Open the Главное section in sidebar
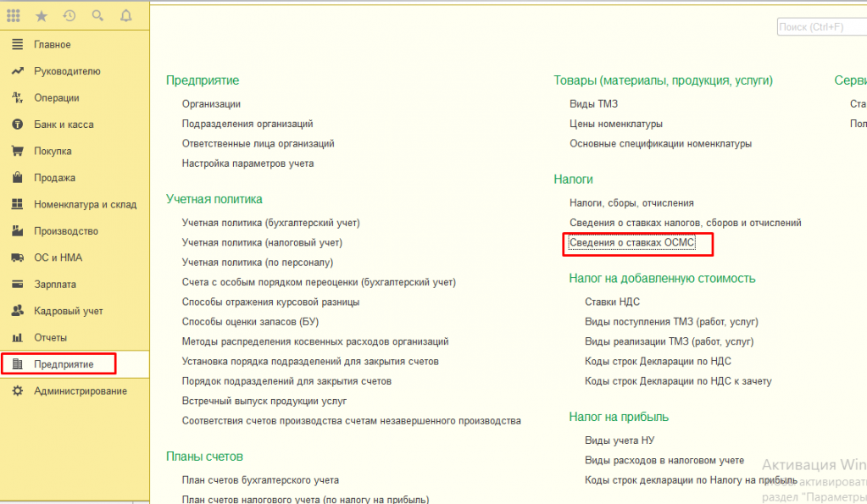The width and height of the screenshot is (867, 504). [53, 44]
